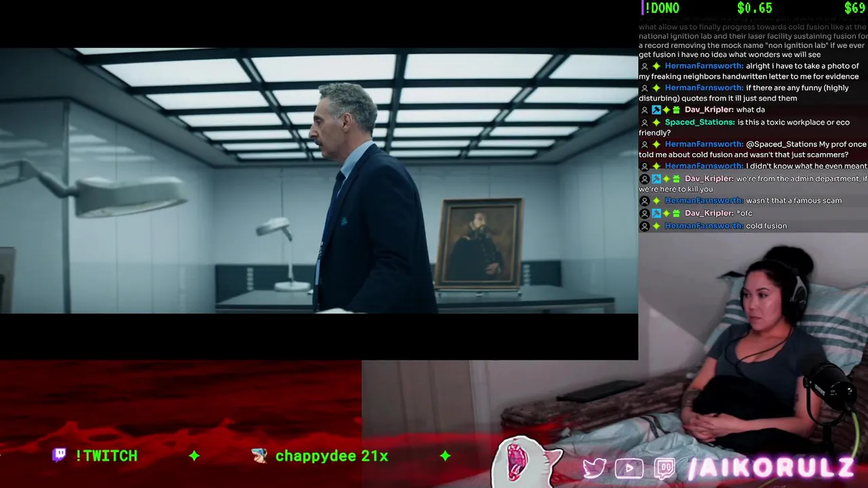
Task: Click the user avatar badge beside Spaced_Stations
Action: (644, 123)
